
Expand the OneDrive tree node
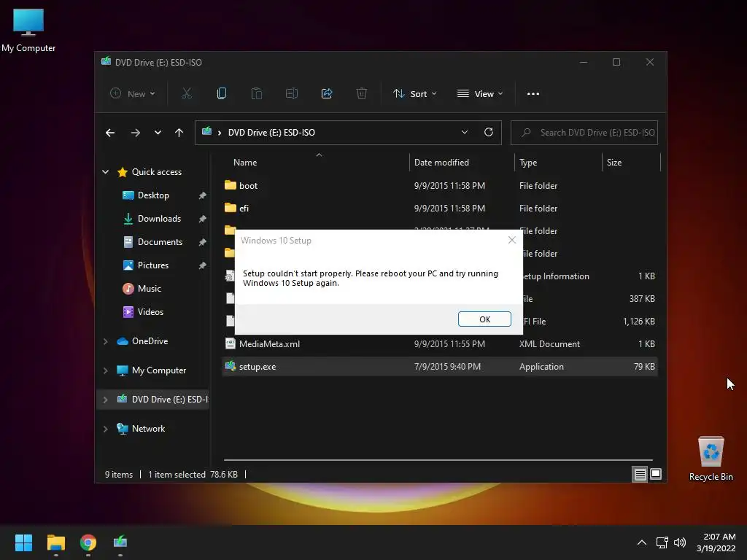[x=105, y=341]
